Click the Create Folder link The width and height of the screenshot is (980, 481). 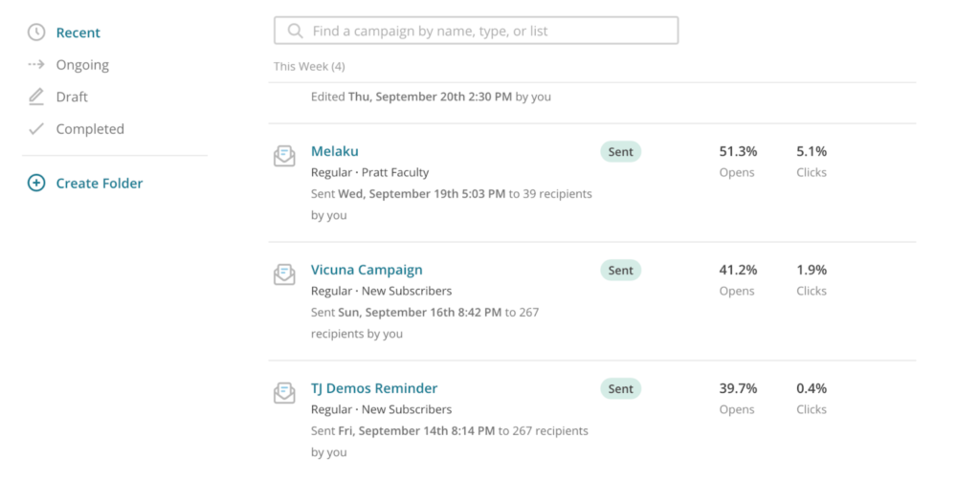coord(100,183)
